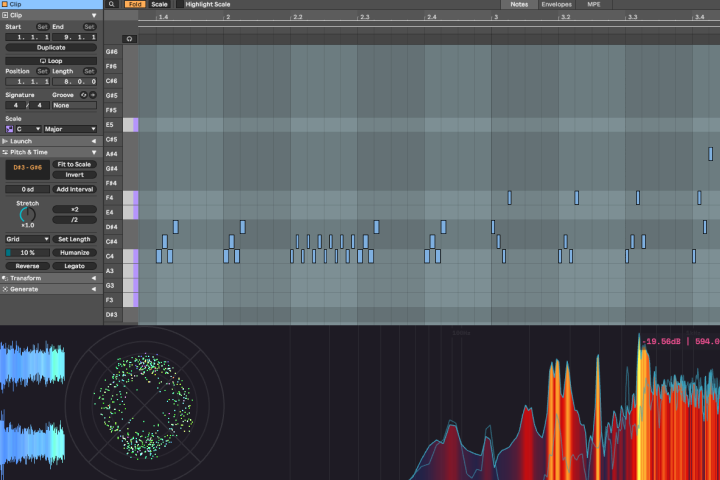Toggle the purple scale mode icon
The height and width of the screenshot is (480, 720).
10,129
